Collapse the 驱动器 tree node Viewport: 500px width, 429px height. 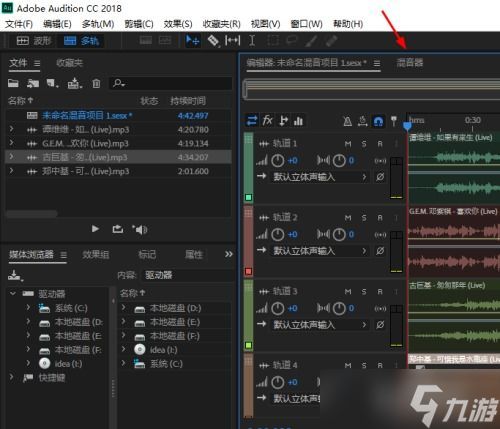pyautogui.click(x=13, y=294)
